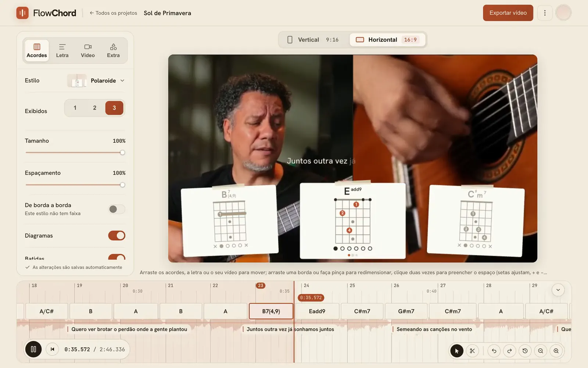Click the FlowChord logo icon

click(x=22, y=13)
